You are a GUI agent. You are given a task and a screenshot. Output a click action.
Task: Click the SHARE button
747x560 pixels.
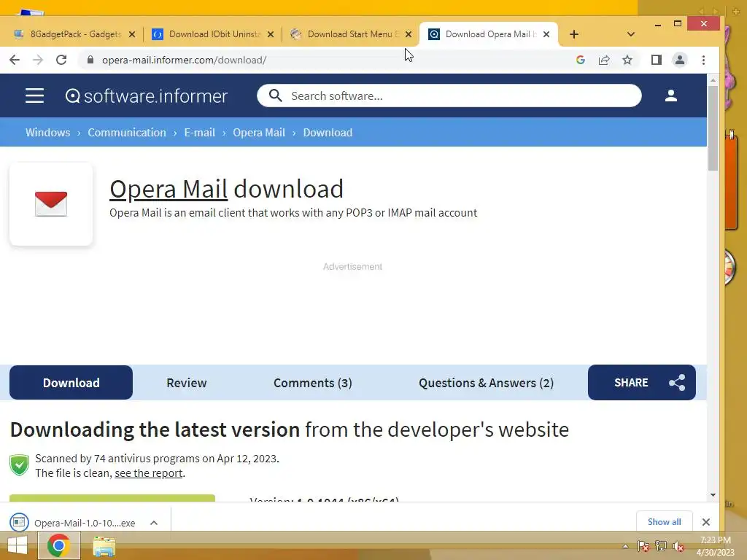click(642, 382)
